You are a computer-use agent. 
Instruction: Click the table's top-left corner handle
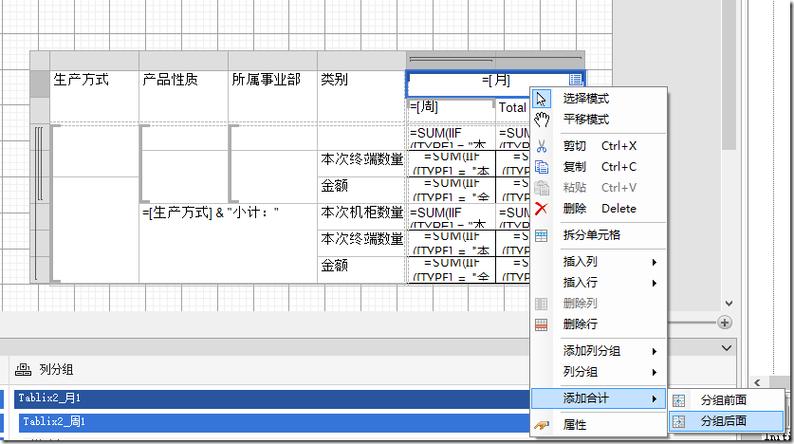pos(39,60)
